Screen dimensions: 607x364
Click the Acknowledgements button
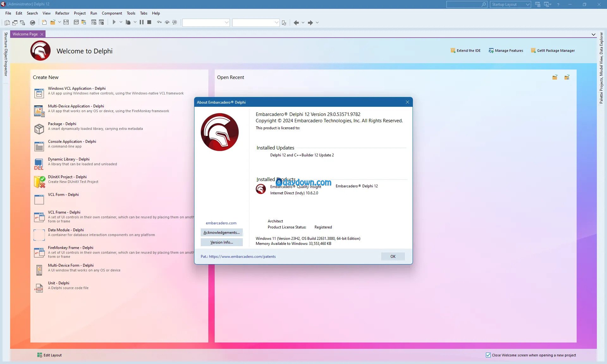click(x=221, y=232)
